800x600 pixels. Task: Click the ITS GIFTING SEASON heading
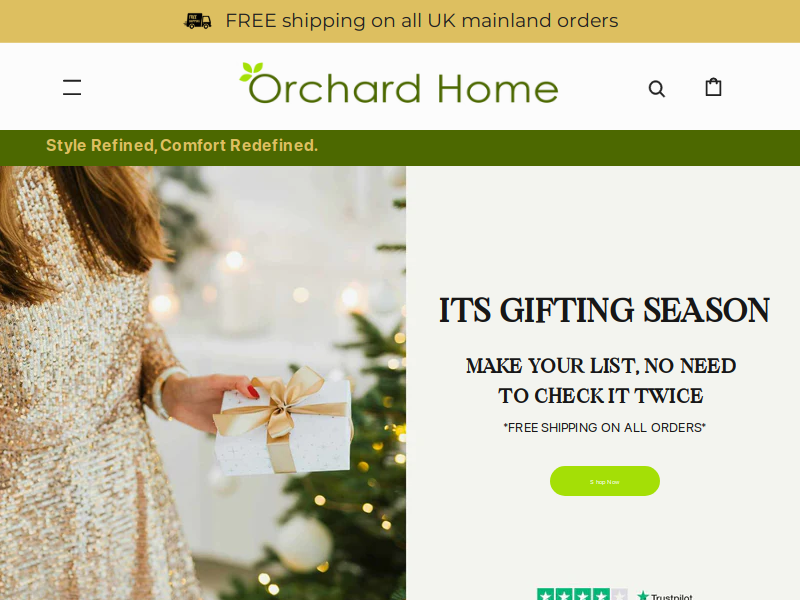(604, 310)
